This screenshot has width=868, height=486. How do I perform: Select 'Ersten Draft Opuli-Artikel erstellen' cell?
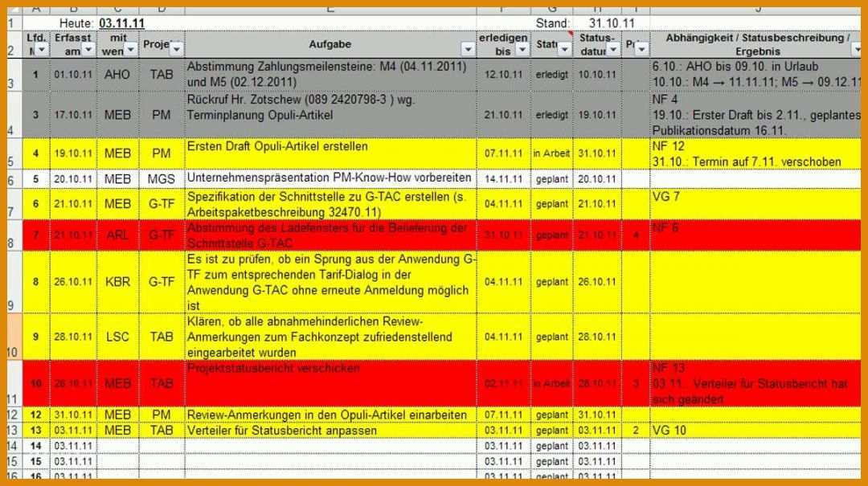pos(330,153)
